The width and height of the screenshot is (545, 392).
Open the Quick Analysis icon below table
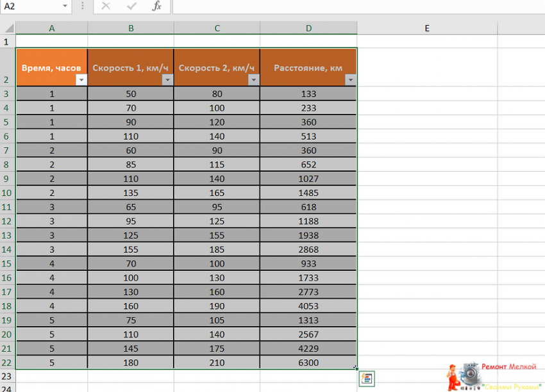367,379
